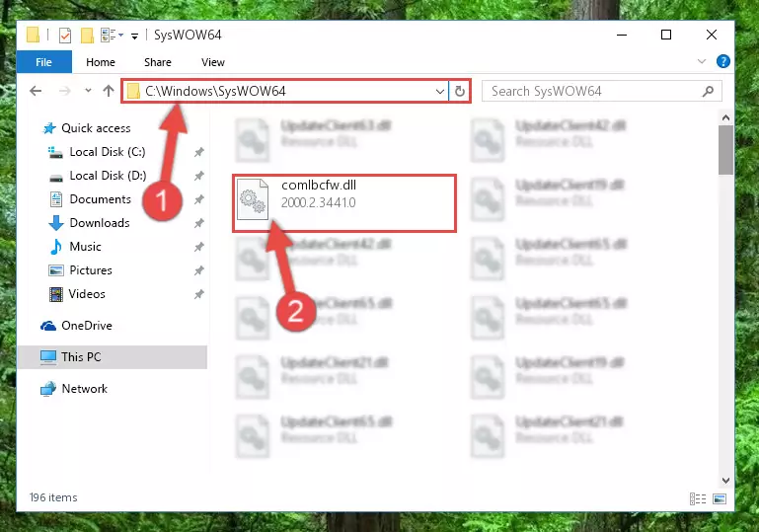The height and width of the screenshot is (532, 759).
Task: Click the version 2000.2.3441.0 text
Action: coord(318,202)
